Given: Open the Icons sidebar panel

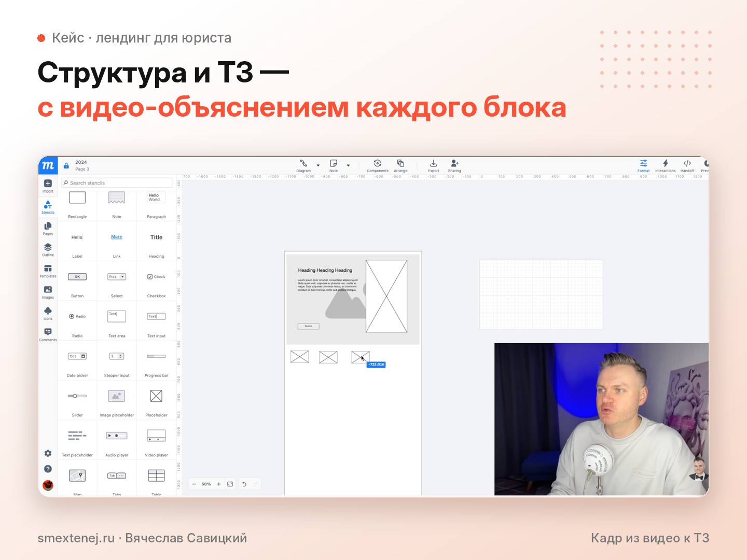Looking at the screenshot, I should [x=48, y=314].
